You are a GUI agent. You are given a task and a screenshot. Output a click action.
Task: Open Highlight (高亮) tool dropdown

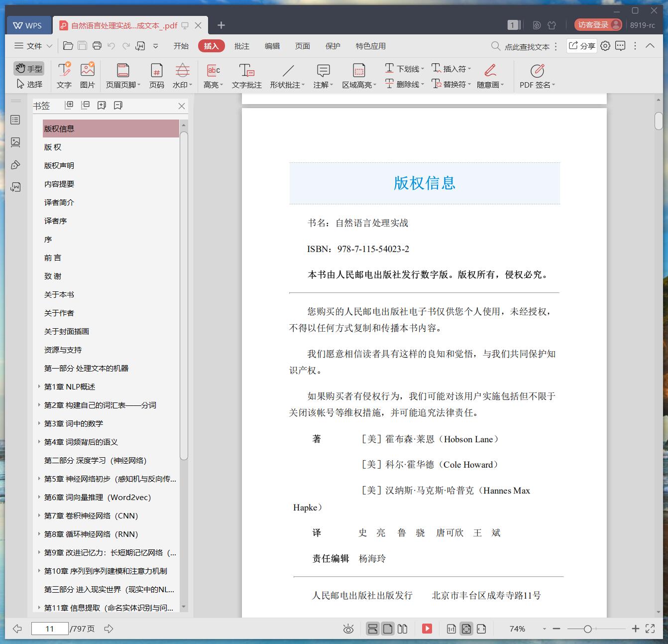pos(213,76)
